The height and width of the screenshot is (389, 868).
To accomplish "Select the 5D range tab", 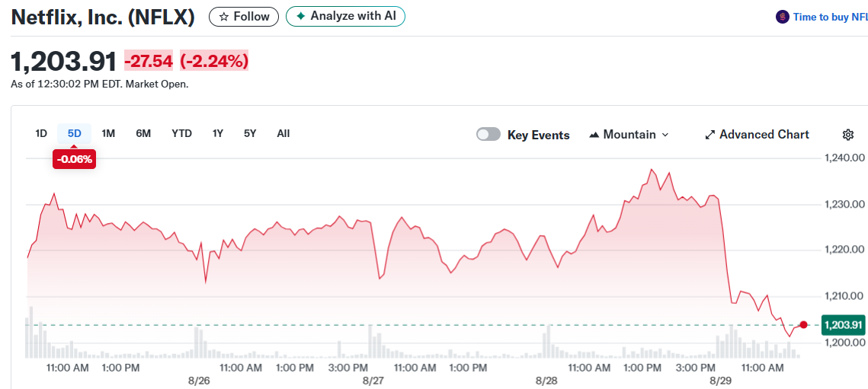I will (x=74, y=133).
